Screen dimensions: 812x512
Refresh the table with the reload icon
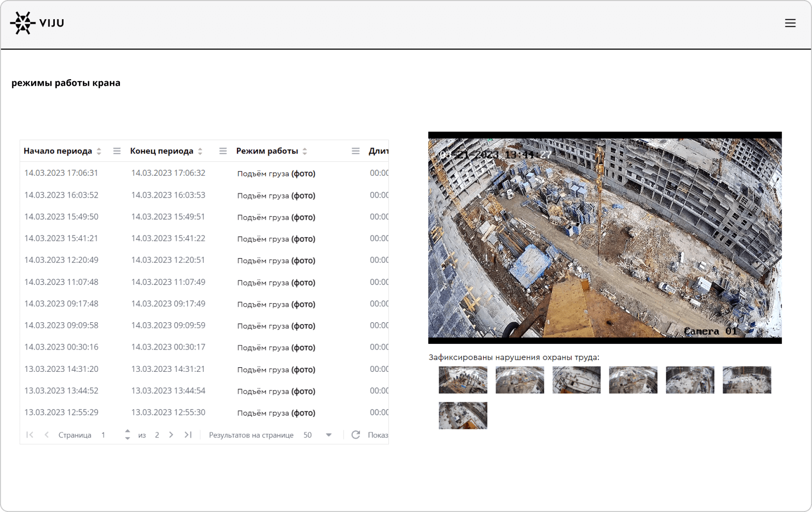(x=356, y=435)
